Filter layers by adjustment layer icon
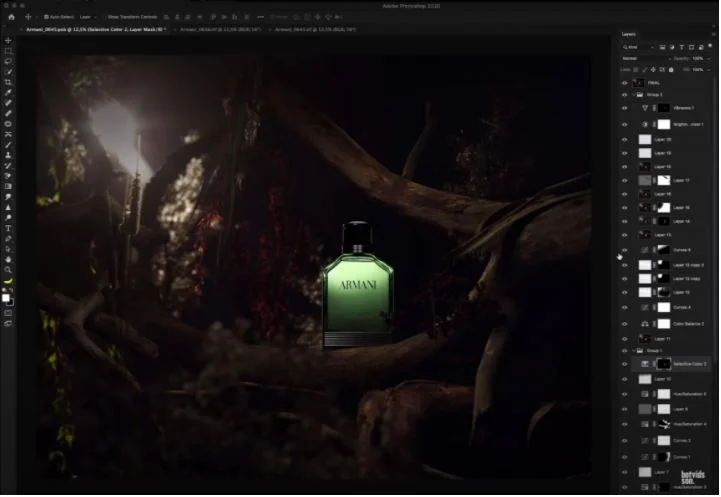721x497 pixels. pos(672,47)
